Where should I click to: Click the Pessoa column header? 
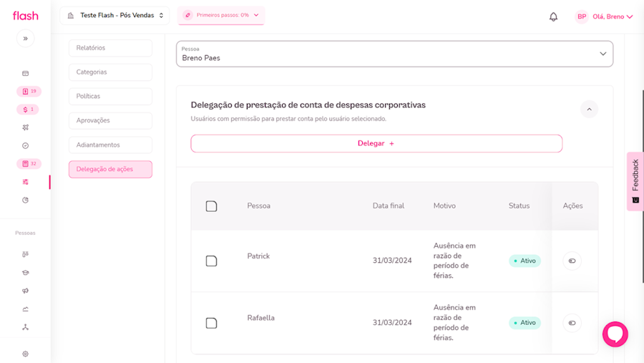click(259, 205)
